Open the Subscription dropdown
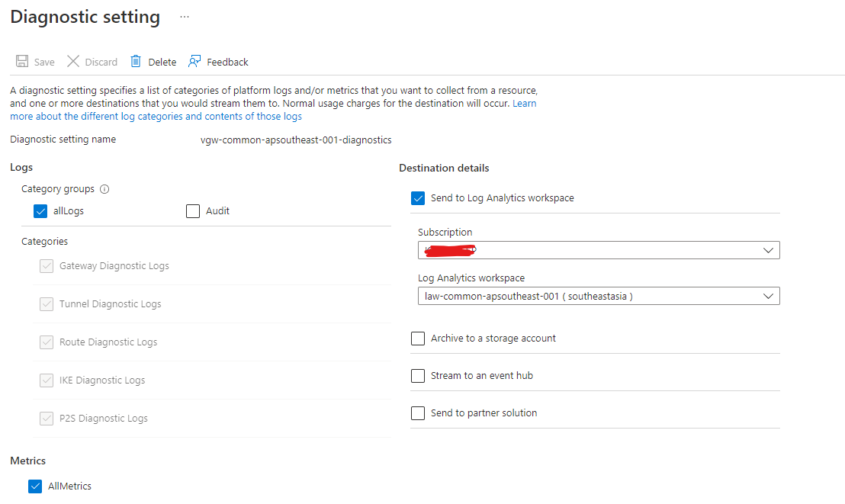The image size is (845, 504). 598,249
